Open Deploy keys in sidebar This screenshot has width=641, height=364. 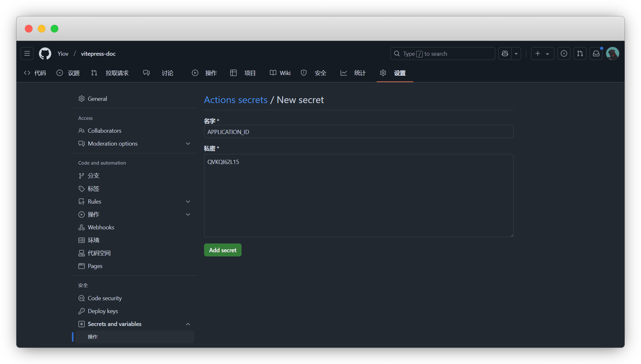[103, 311]
